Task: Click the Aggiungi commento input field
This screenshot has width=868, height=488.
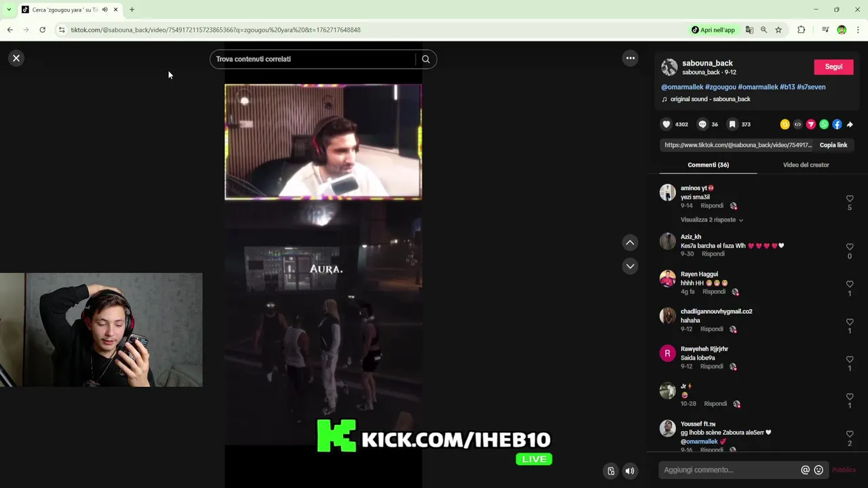Action: coord(729,470)
